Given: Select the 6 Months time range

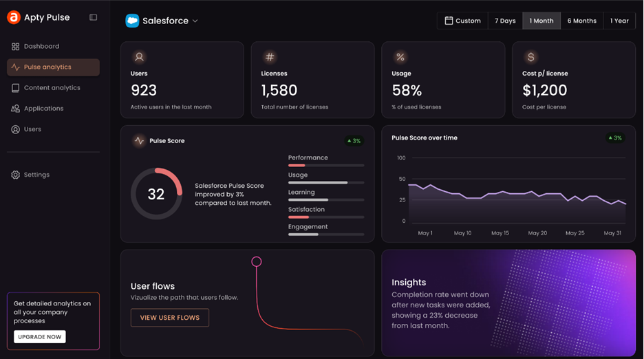Looking at the screenshot, I should 581,21.
